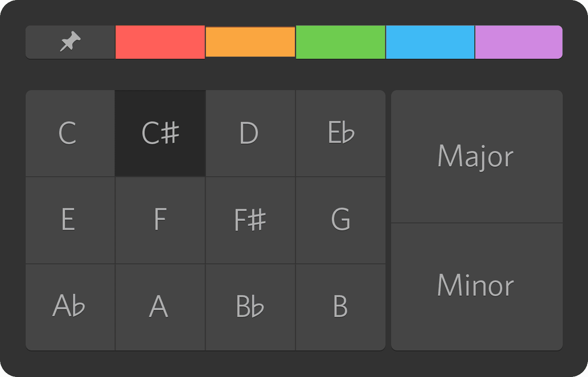Choose the B note button

tap(340, 306)
